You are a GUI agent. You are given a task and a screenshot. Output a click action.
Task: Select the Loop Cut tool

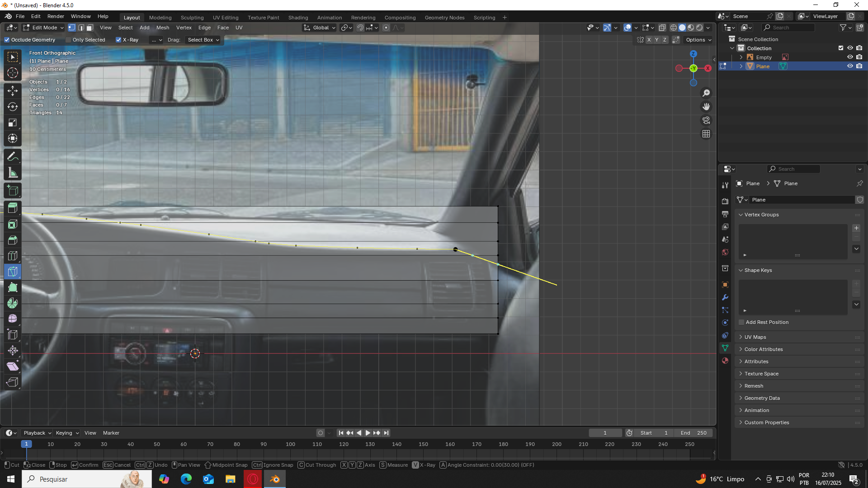pyautogui.click(x=13, y=256)
